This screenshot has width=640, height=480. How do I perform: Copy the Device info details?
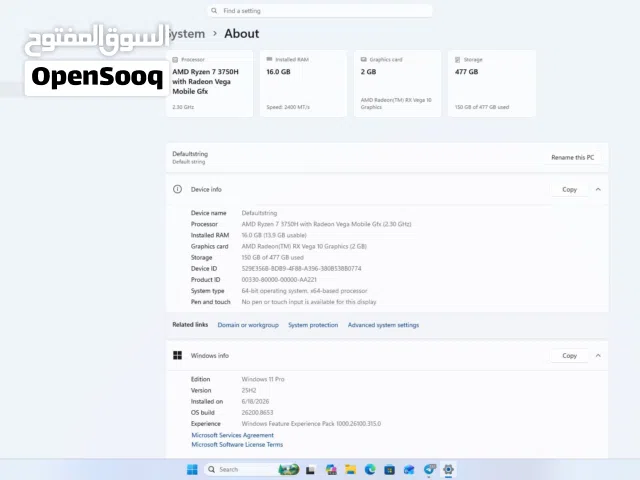(569, 189)
